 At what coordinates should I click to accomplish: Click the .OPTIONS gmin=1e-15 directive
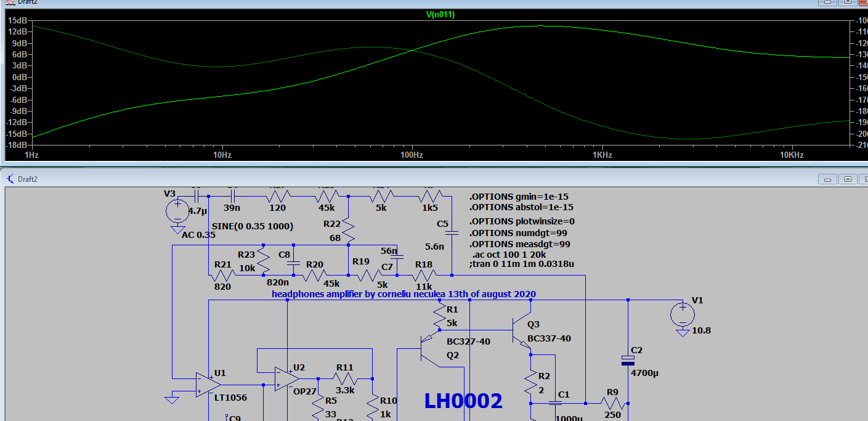pos(519,197)
